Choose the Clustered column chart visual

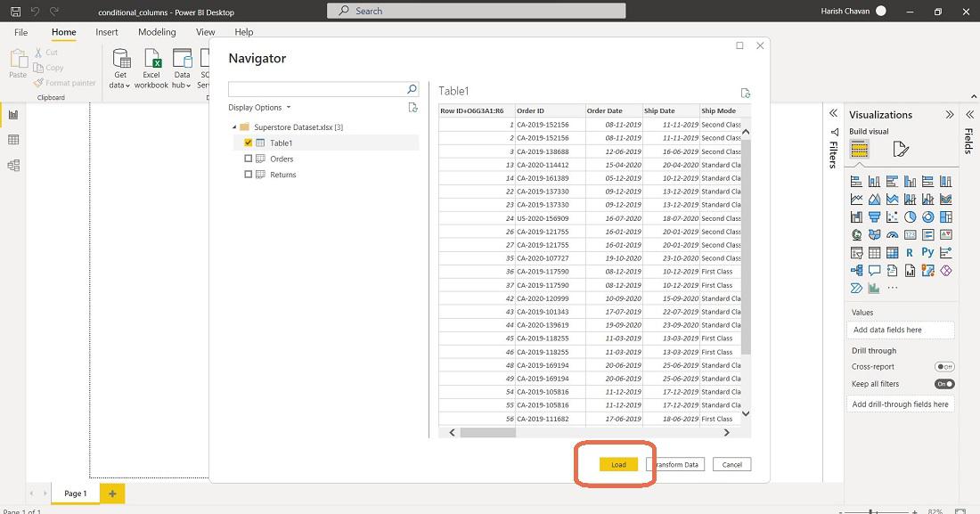click(910, 182)
